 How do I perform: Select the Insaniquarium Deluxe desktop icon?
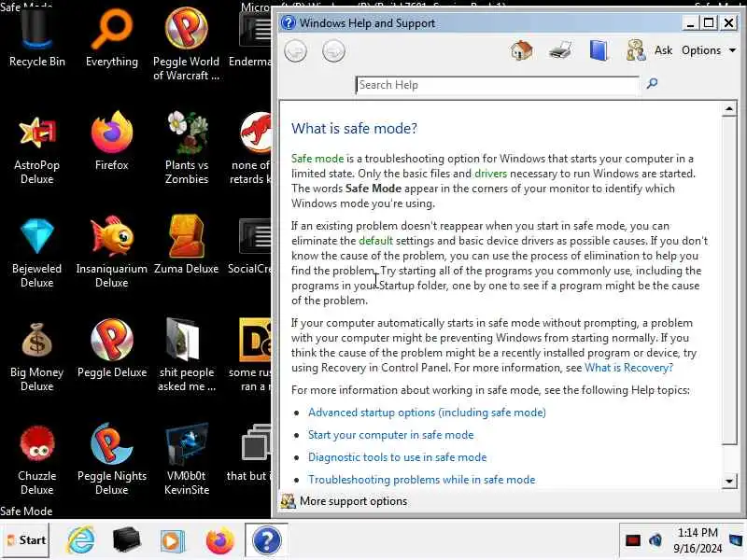click(x=112, y=252)
